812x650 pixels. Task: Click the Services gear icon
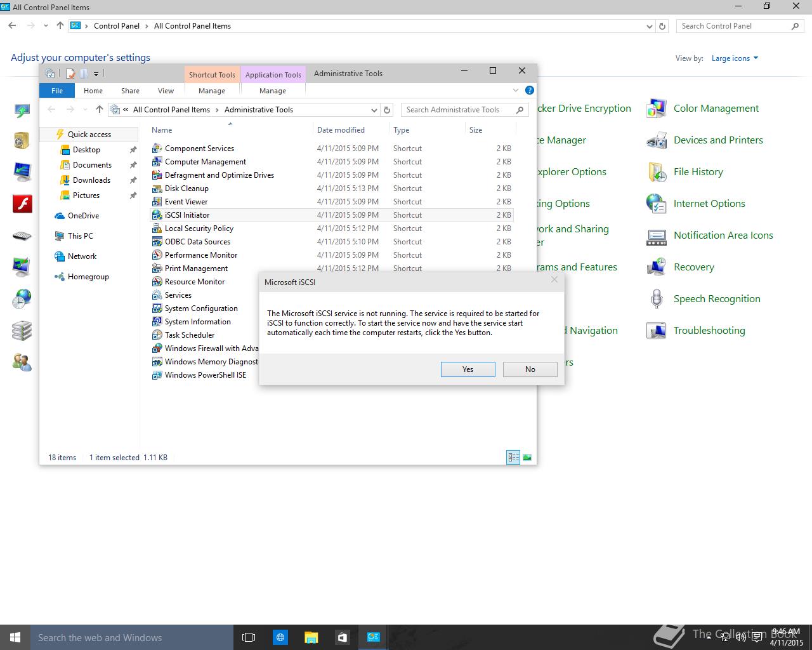pyautogui.click(x=157, y=295)
